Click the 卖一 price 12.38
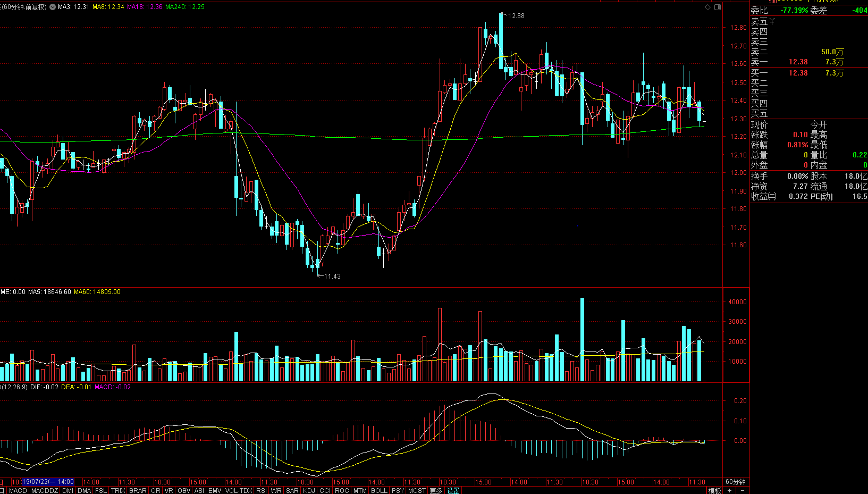The width and height of the screenshot is (868, 494). coord(798,62)
